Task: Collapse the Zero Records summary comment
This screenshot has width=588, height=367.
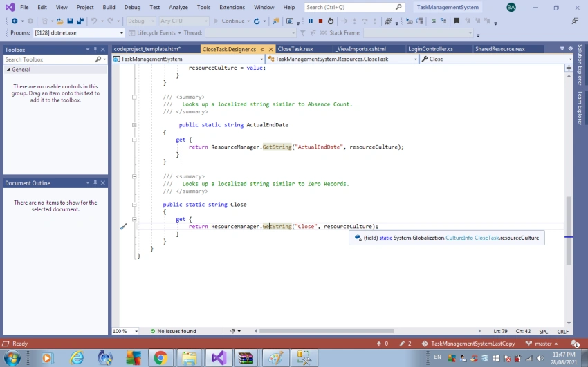Action: [x=134, y=176]
